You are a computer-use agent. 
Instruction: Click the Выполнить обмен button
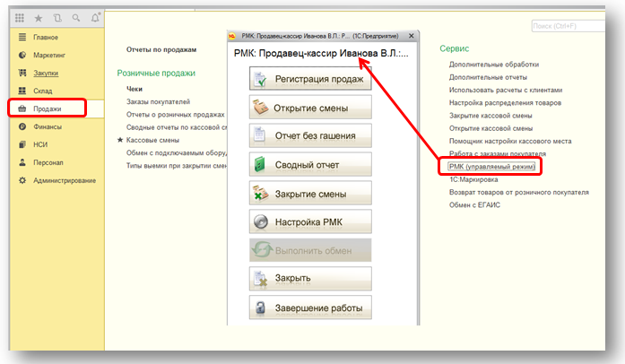[x=310, y=250]
